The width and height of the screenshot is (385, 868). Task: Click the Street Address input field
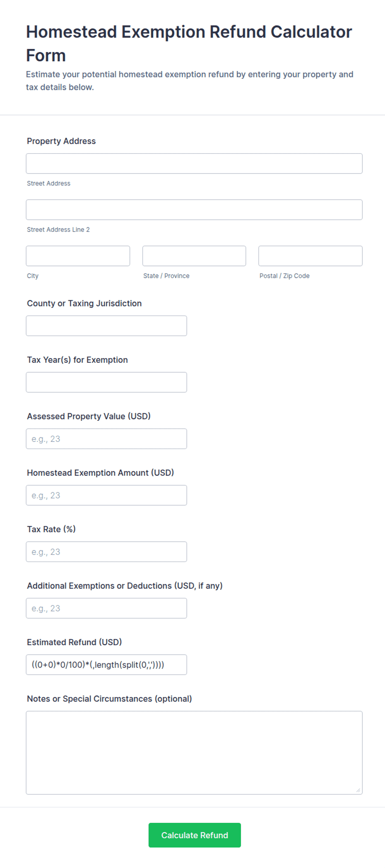(194, 164)
